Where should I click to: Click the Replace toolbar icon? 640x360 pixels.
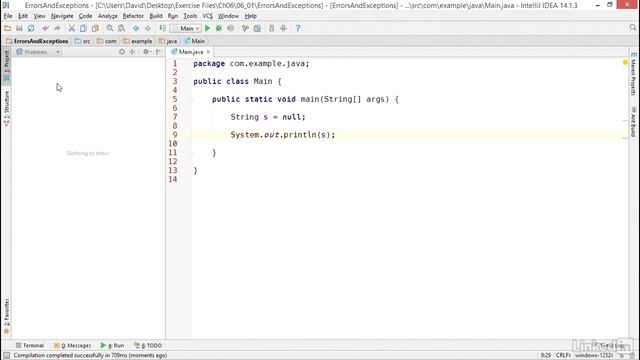121,28
